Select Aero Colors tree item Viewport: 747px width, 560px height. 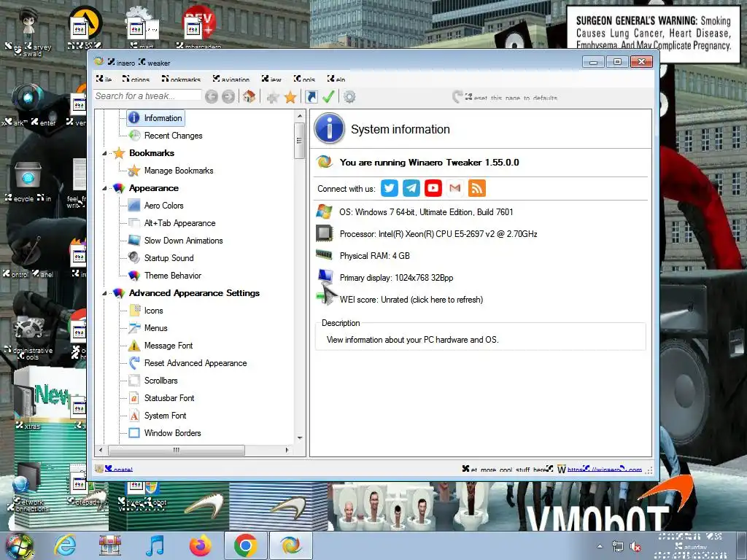tap(163, 206)
